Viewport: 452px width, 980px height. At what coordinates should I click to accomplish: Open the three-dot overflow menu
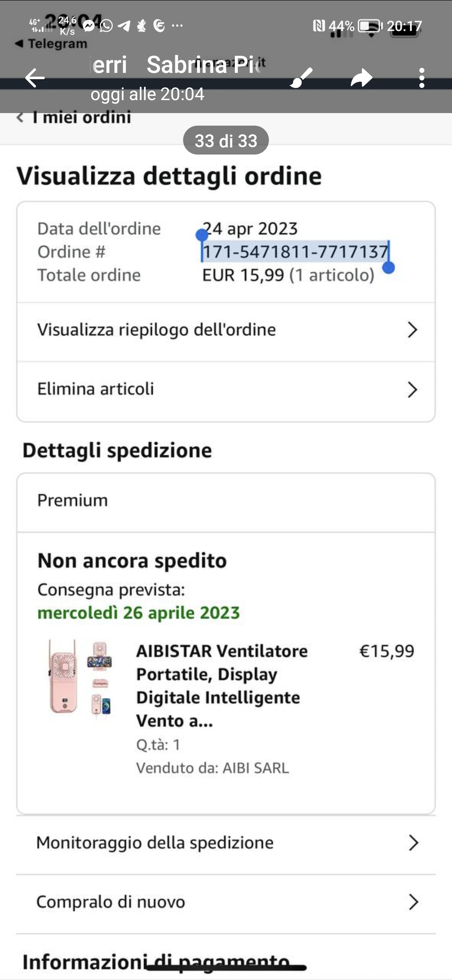point(421,78)
